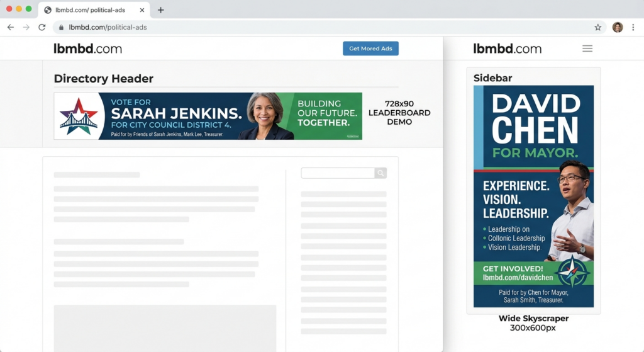Open the David Chen for Mayor ad
The width and height of the screenshot is (644, 352).
533,196
